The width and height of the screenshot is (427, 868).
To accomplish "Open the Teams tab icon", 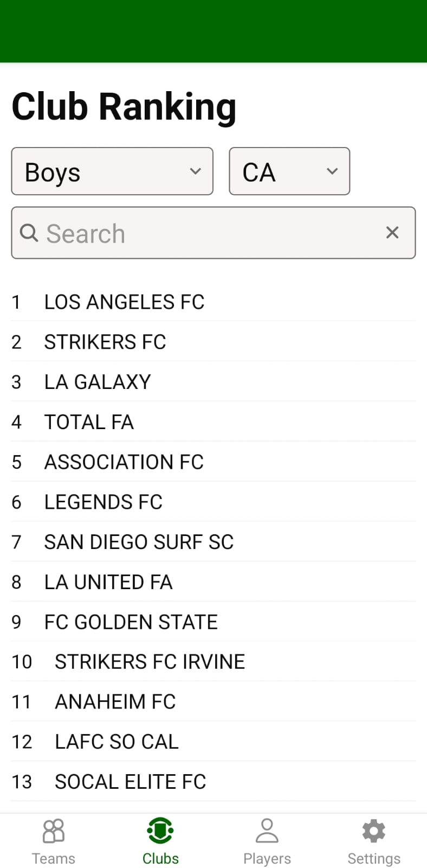I will pyautogui.click(x=53, y=831).
